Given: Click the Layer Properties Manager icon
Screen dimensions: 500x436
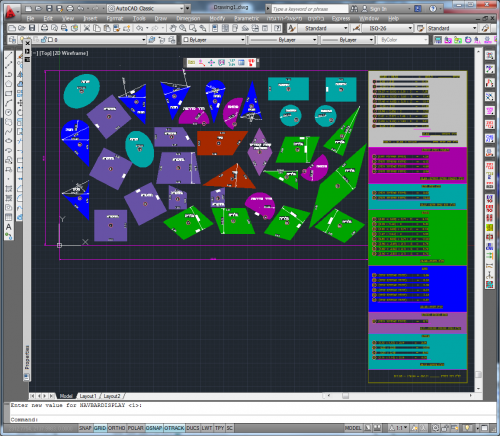Looking at the screenshot, I should point(12,40).
